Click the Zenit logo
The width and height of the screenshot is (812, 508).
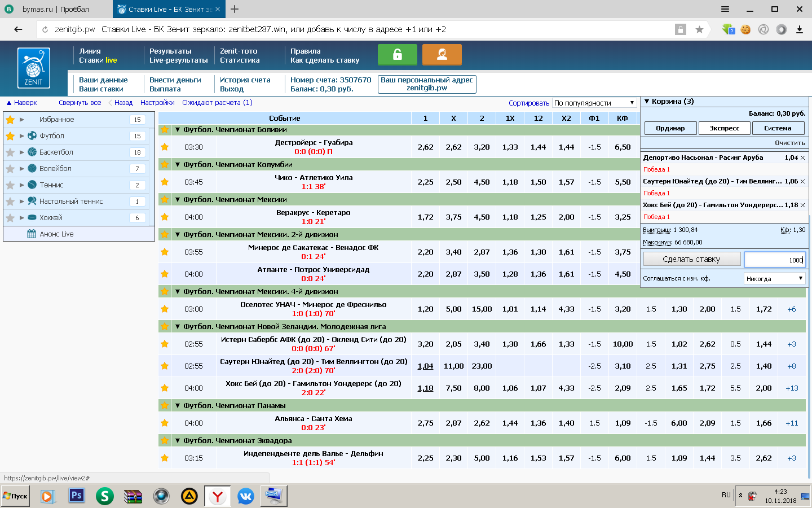pos(34,68)
